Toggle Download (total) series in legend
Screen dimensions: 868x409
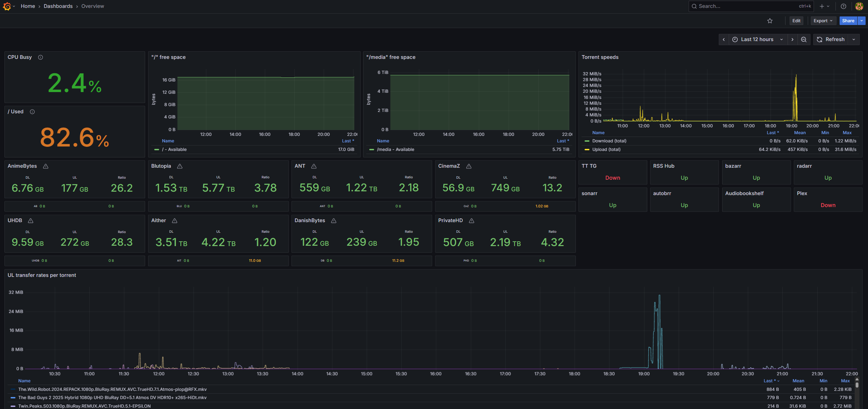tap(609, 141)
